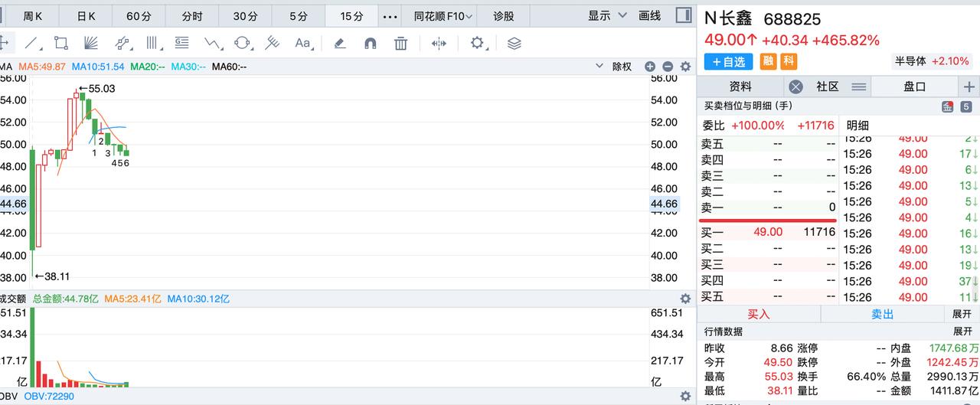Open the drawing toolbar gear settings
980x405 pixels.
click(x=478, y=43)
